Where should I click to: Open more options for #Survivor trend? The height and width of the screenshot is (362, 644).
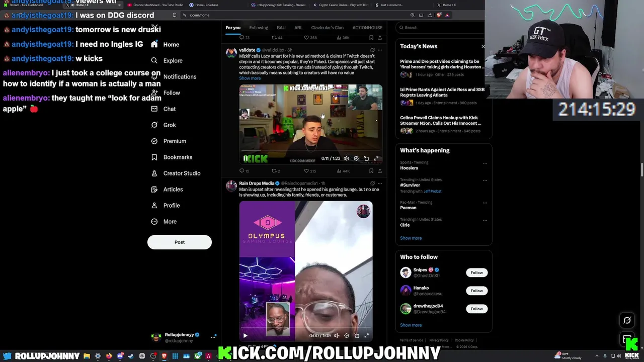[485, 180]
